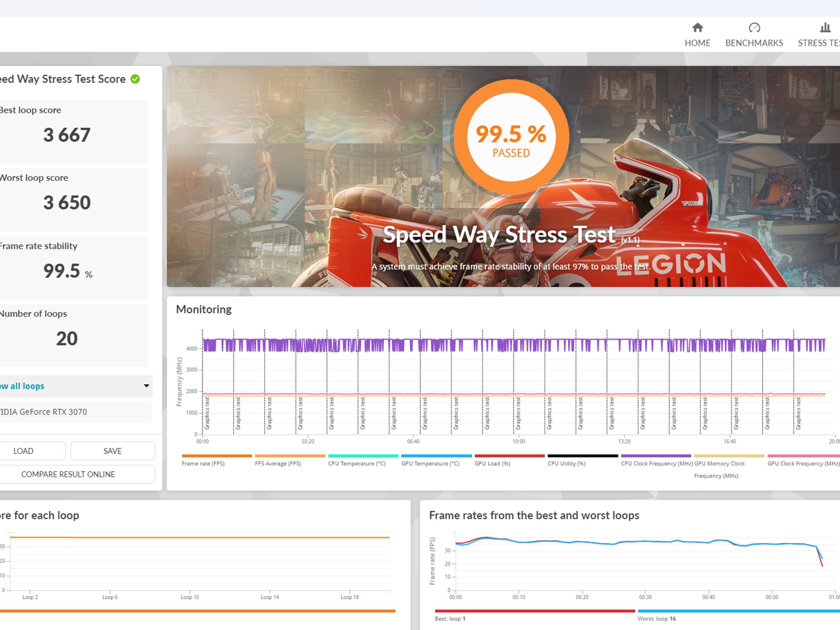Open the show all loops selector
840x630 pixels.
(x=75, y=386)
